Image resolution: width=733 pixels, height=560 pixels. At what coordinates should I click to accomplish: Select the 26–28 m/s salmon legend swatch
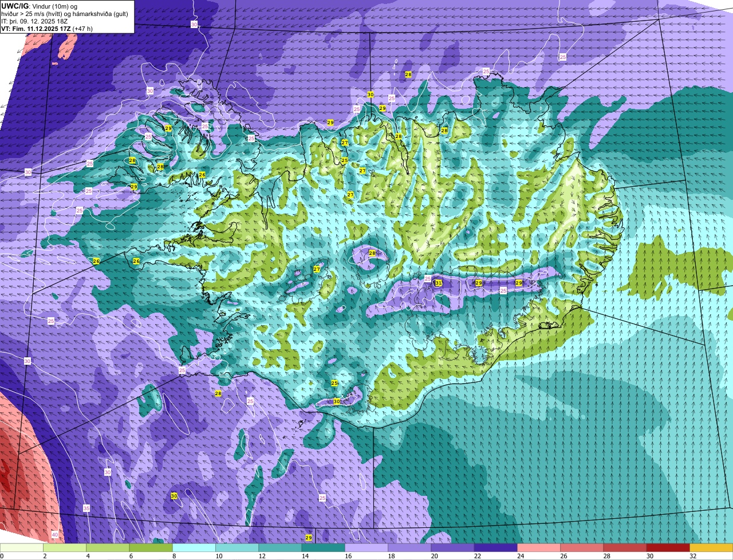pos(582,548)
